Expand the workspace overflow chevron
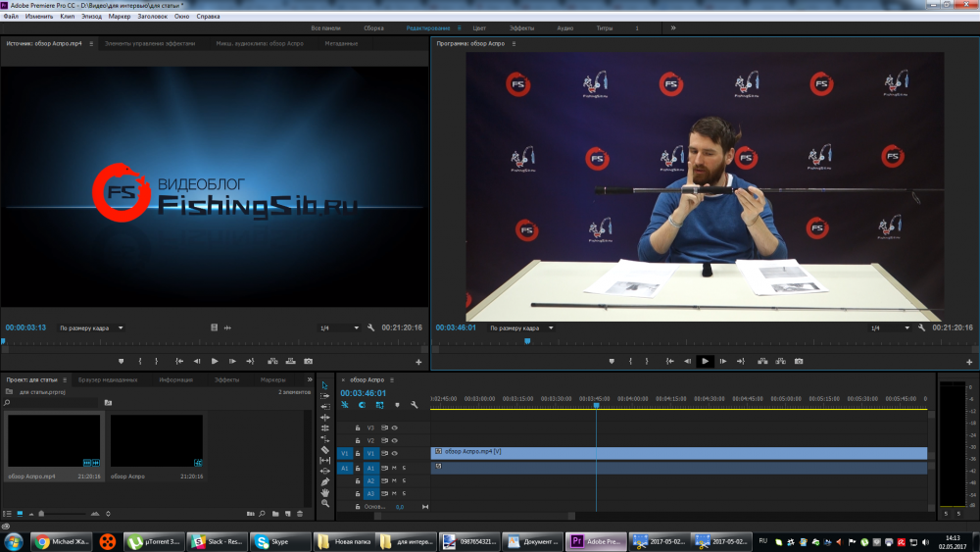Screen dimensions: 980x552 673,28
